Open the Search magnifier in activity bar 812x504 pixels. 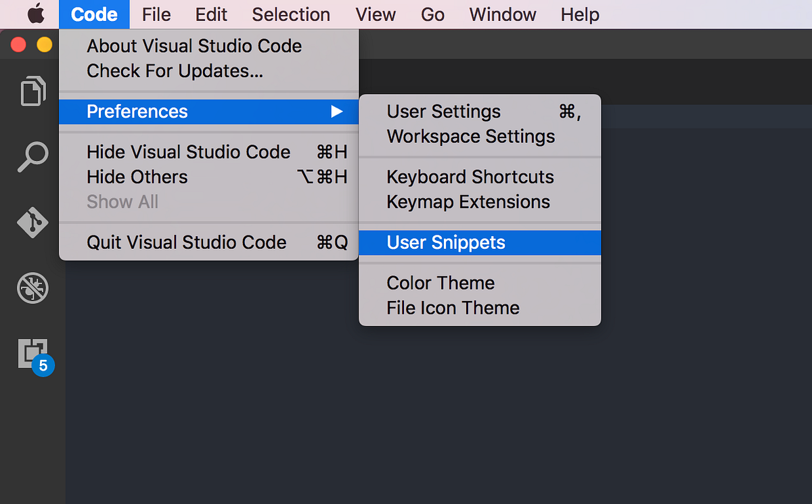pyautogui.click(x=32, y=157)
